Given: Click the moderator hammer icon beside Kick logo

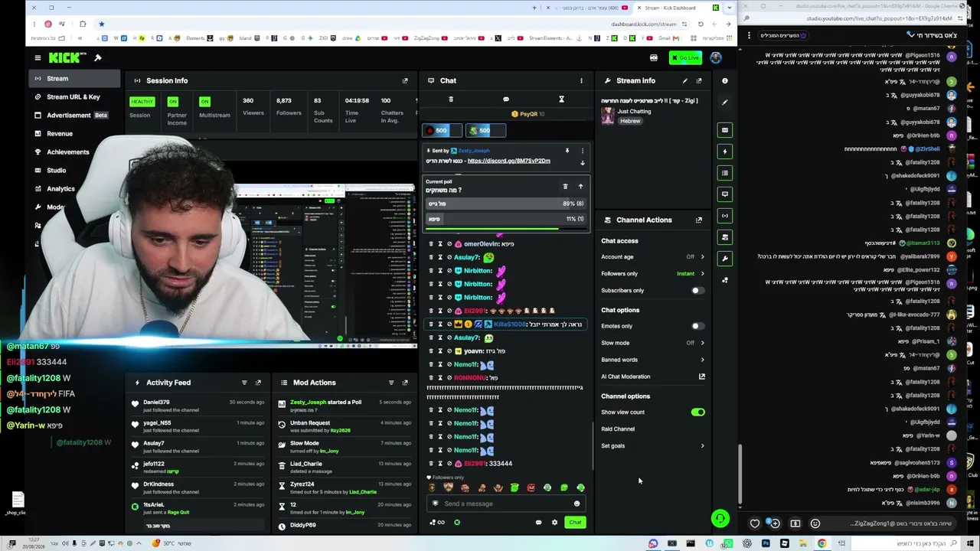Looking at the screenshot, I should pos(98,57).
